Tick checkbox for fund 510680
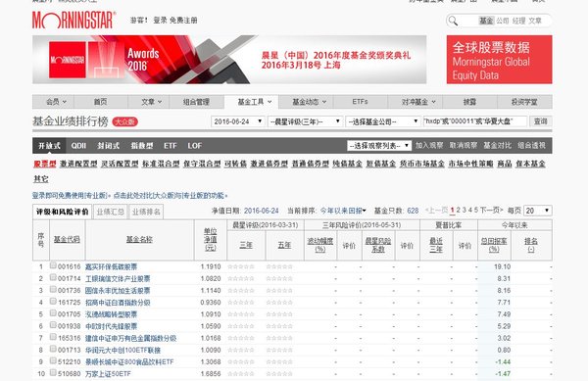588x381 pixels. tap(53, 373)
